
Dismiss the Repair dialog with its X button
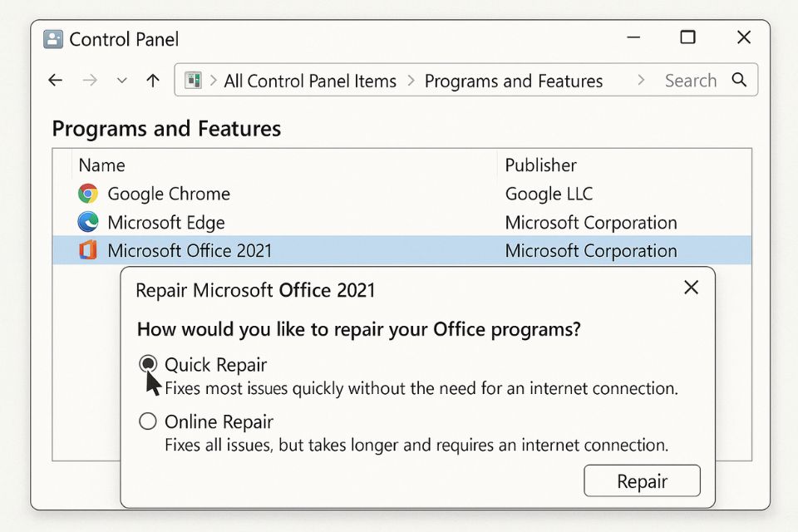691,287
